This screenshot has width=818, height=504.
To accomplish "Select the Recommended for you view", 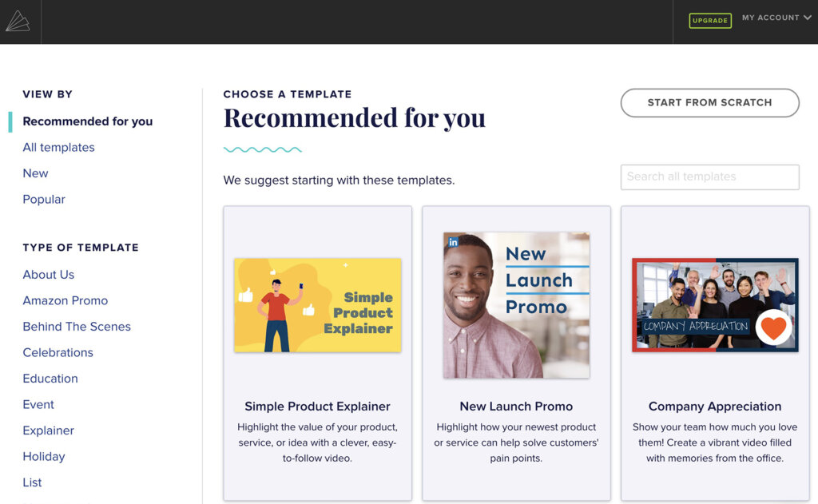I will [87, 121].
